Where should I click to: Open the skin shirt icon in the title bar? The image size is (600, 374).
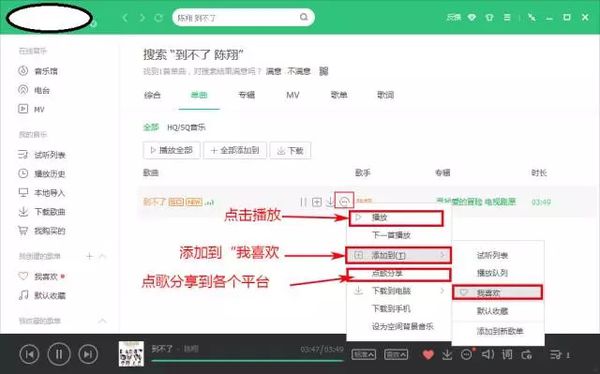[x=489, y=18]
